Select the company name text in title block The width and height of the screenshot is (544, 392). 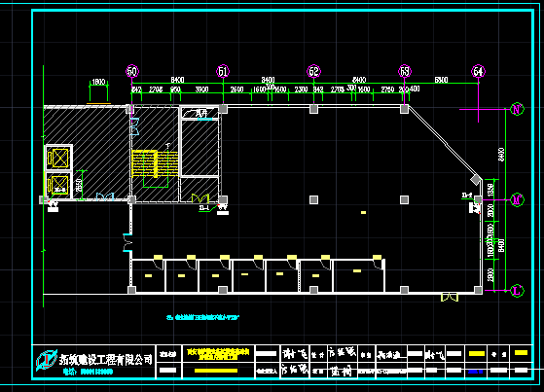pos(106,359)
